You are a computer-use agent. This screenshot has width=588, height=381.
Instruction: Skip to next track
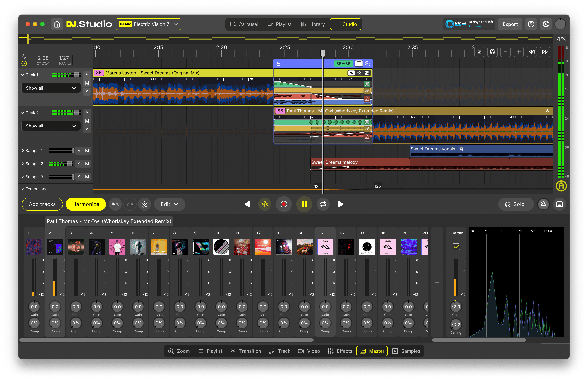coord(341,204)
